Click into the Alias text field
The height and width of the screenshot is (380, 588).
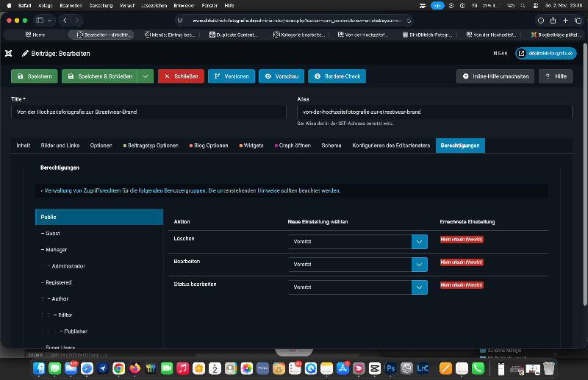[434, 112]
